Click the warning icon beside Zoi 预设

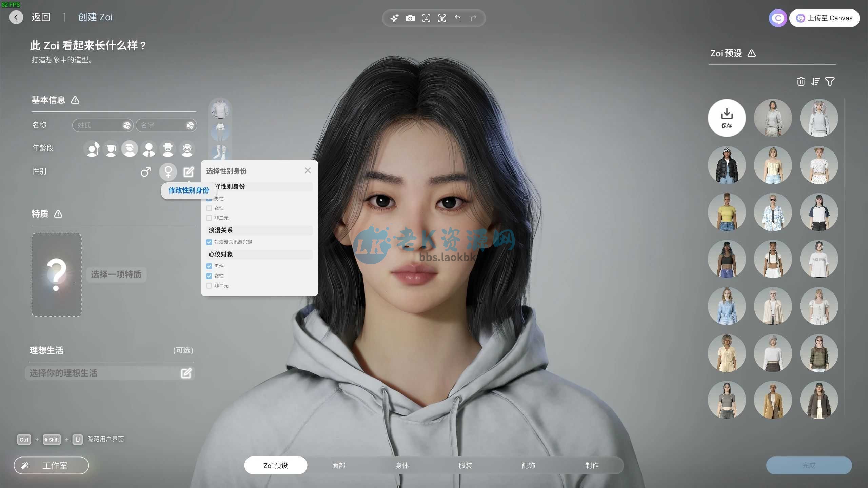point(752,53)
